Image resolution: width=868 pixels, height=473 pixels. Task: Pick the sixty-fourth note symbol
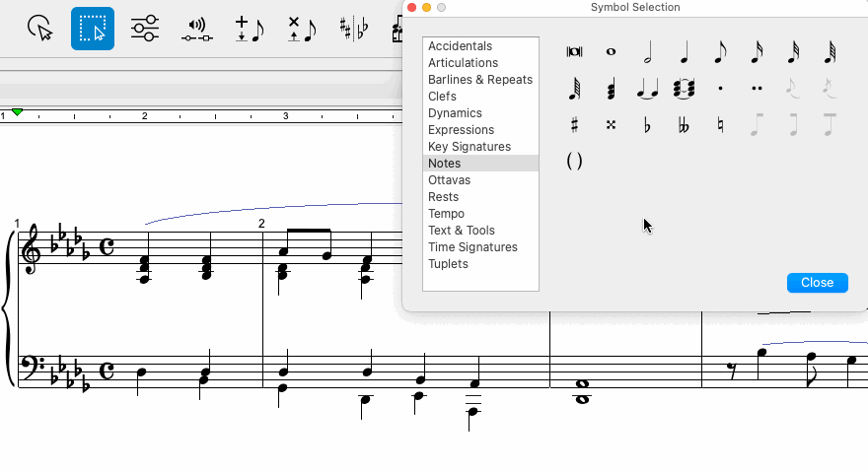[830, 52]
